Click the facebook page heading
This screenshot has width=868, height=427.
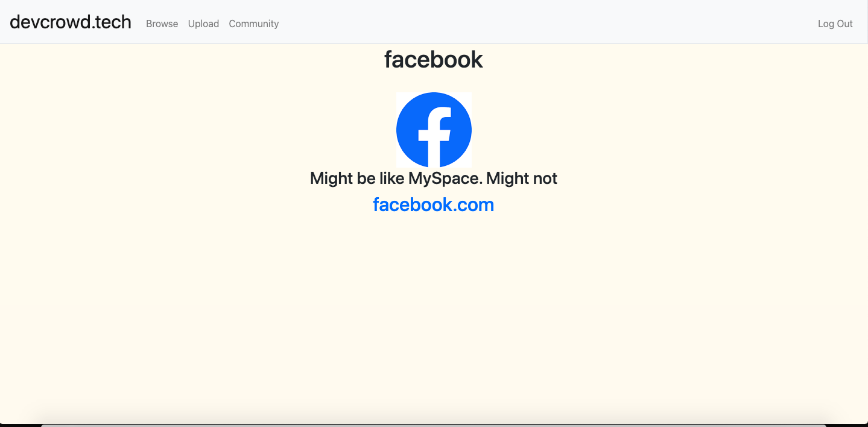point(434,59)
